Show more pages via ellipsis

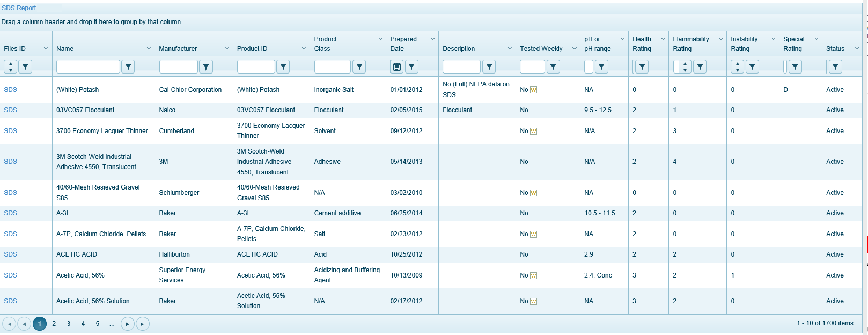(x=112, y=324)
